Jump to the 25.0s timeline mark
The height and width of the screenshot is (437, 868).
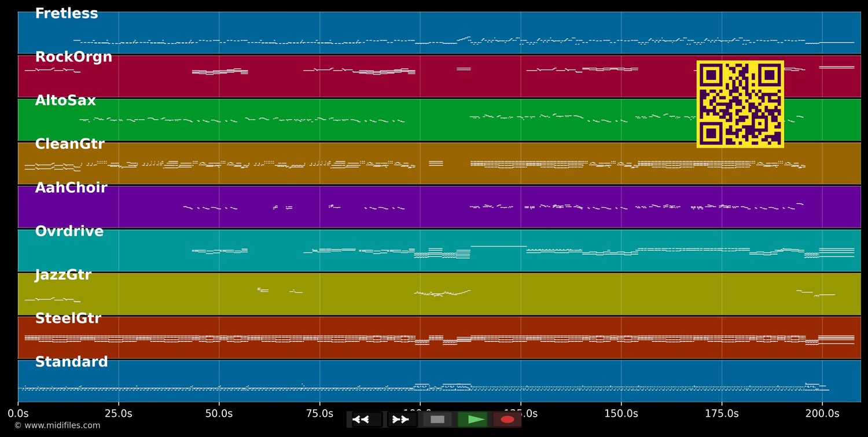tap(119, 413)
